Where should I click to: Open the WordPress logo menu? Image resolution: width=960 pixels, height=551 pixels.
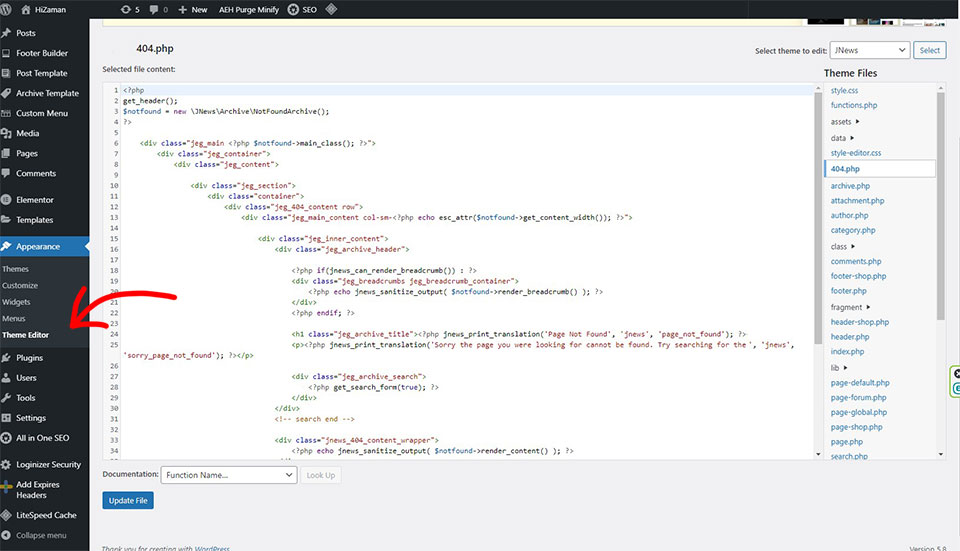coord(6,9)
